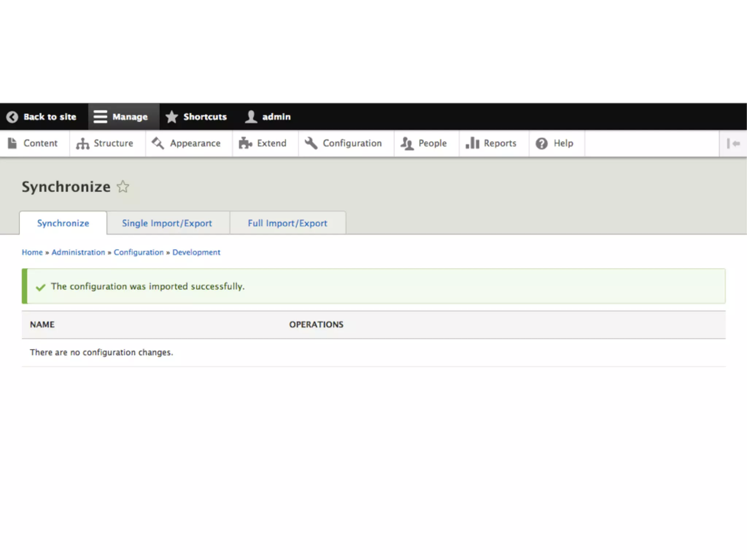Follow the Home breadcrumb link
747x560 pixels.
pyautogui.click(x=32, y=252)
